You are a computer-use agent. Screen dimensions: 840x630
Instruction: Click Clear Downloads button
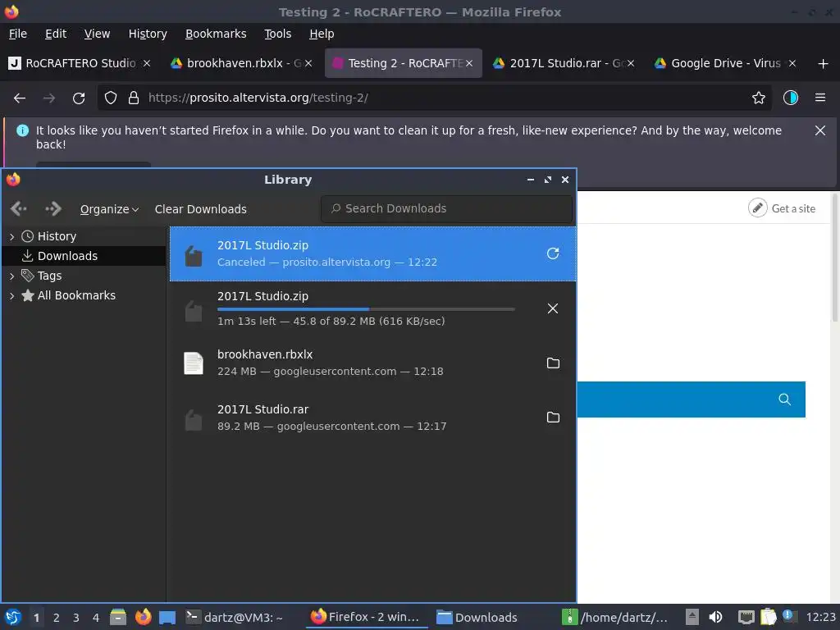click(200, 209)
